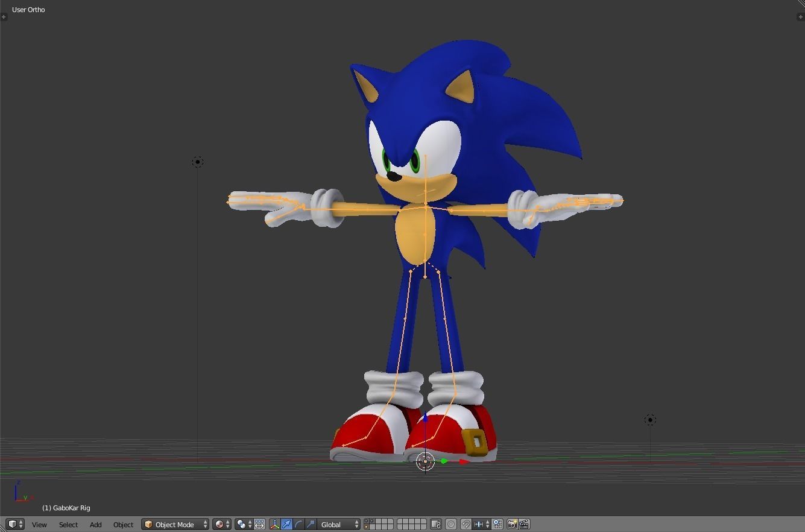Open the Global transform orientation dropdown
Viewport: 805px width, 532px height.
(339, 524)
